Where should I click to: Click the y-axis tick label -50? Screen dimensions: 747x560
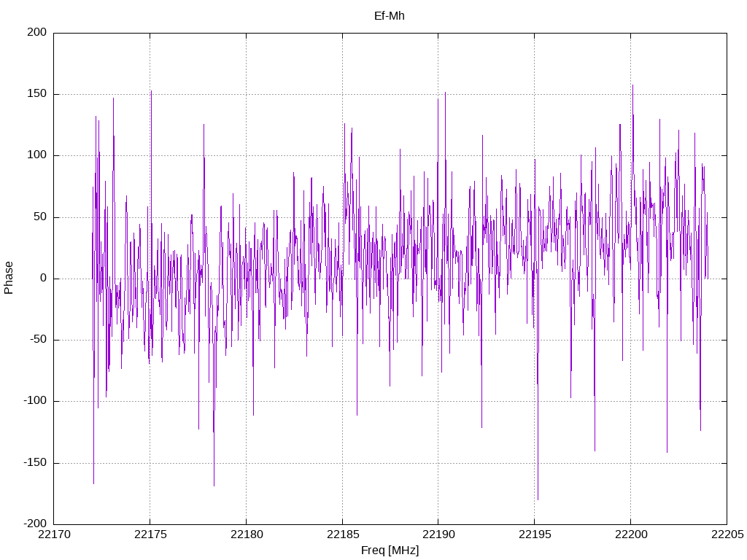pyautogui.click(x=39, y=340)
